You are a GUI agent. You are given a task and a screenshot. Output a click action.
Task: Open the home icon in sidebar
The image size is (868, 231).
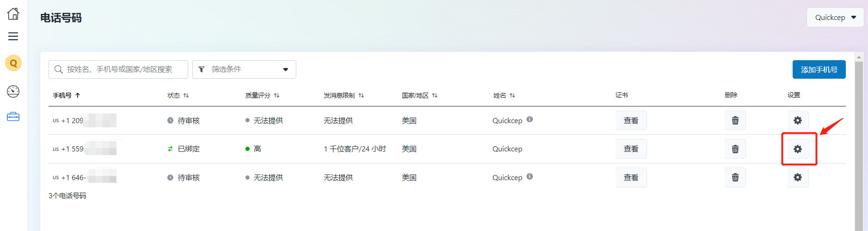[13, 14]
